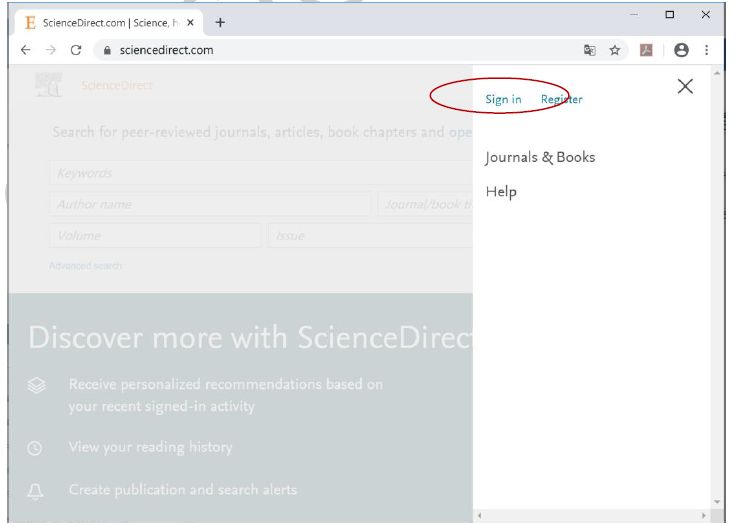This screenshot has width=740, height=526.
Task: Close the side panel with the X
Action: [x=685, y=86]
